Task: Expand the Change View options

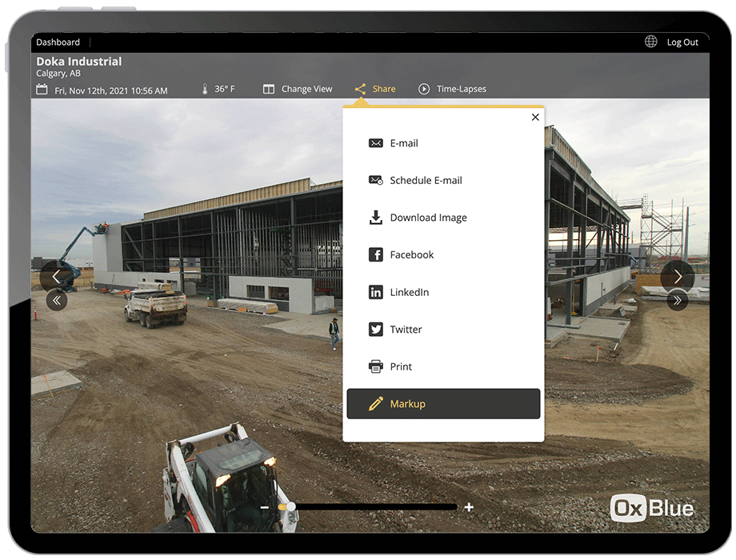Action: tap(298, 89)
